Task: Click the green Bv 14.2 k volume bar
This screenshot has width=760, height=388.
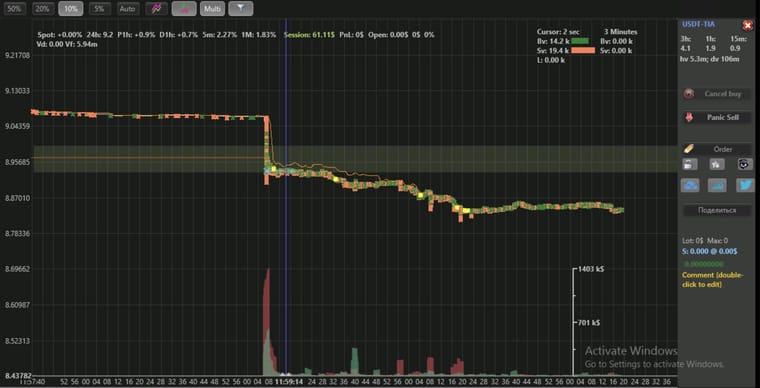Action: pos(580,41)
